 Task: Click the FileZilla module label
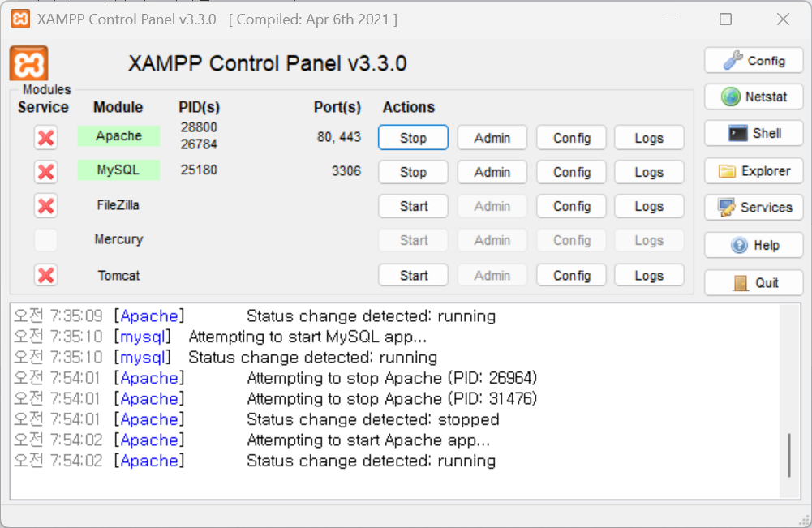point(118,205)
